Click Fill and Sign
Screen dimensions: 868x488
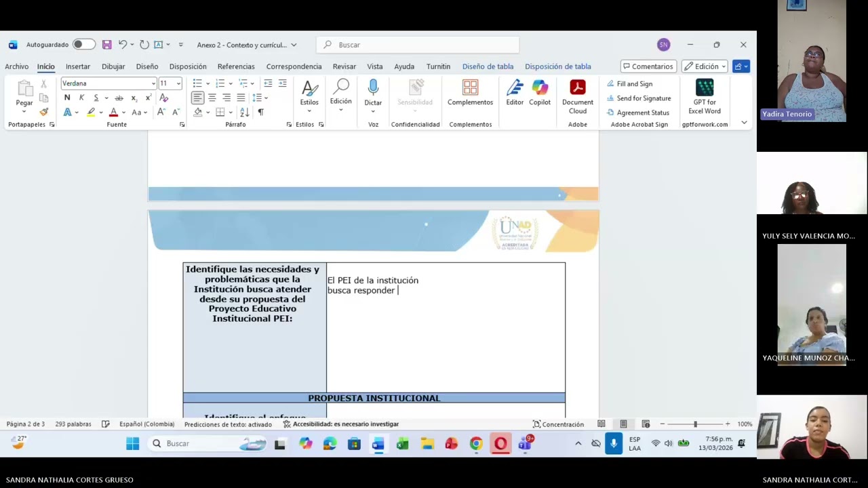click(629, 84)
